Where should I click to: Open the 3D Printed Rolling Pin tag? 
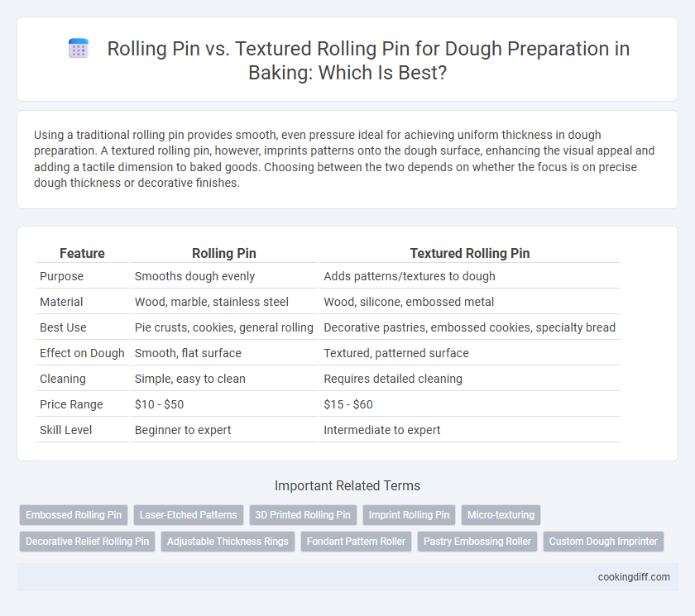click(x=303, y=515)
